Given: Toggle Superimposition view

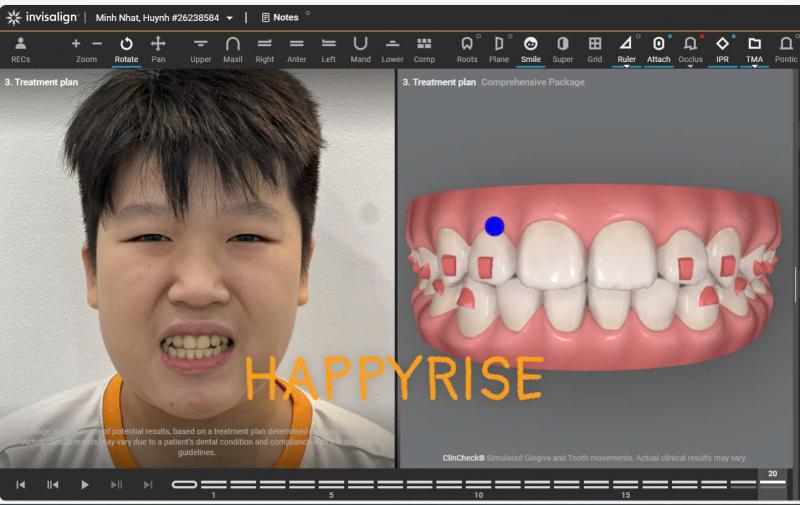Looking at the screenshot, I should 562,44.
